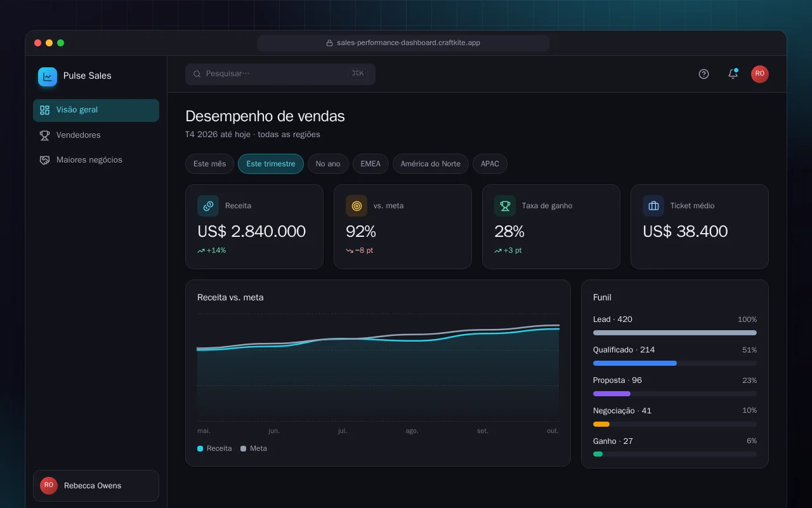Open the Maiores negócios section
The image size is (812, 508).
(x=96, y=160)
